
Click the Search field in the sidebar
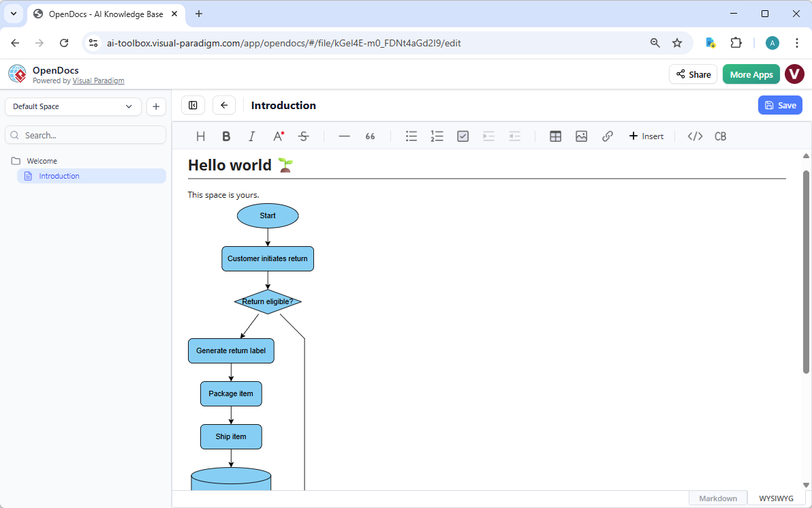tap(85, 134)
